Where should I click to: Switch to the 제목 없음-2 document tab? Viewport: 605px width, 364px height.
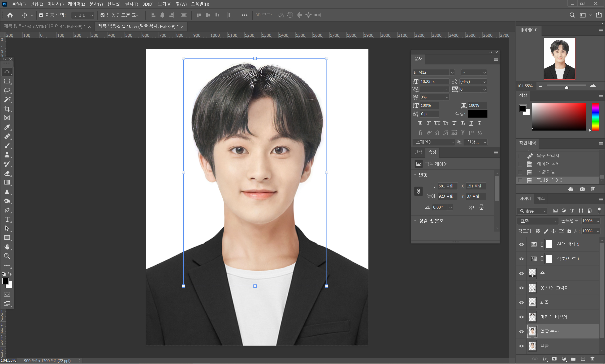click(x=44, y=26)
